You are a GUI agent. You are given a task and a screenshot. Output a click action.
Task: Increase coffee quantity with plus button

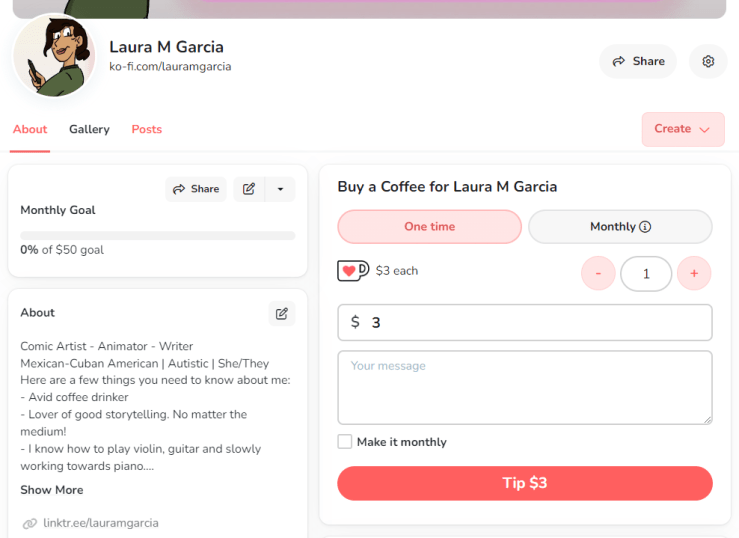694,273
